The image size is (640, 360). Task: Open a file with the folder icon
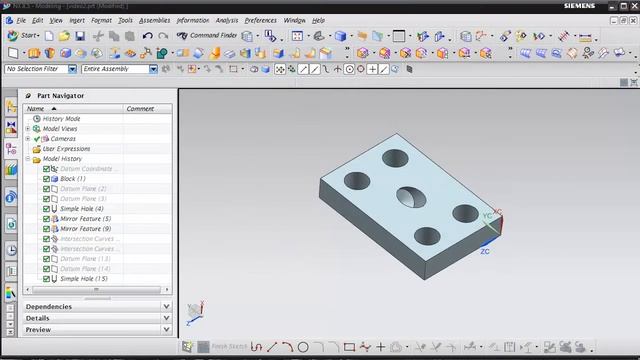coord(64,36)
